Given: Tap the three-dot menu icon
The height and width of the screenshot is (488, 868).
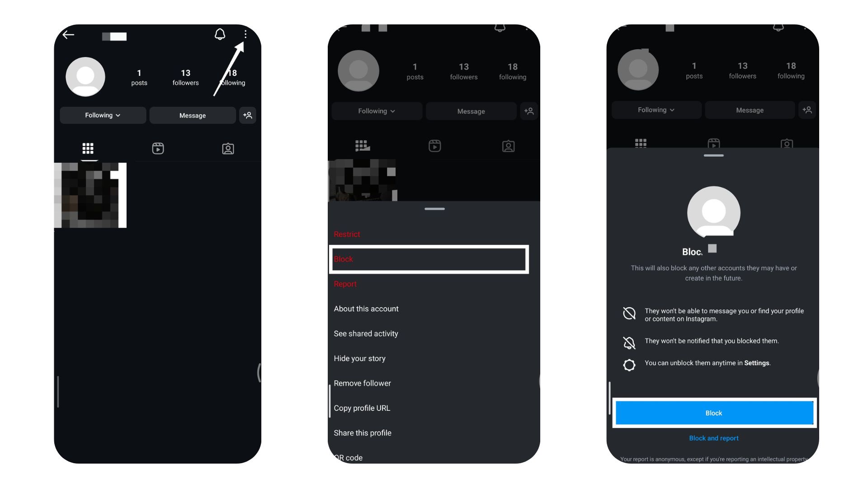Looking at the screenshot, I should 245,34.
